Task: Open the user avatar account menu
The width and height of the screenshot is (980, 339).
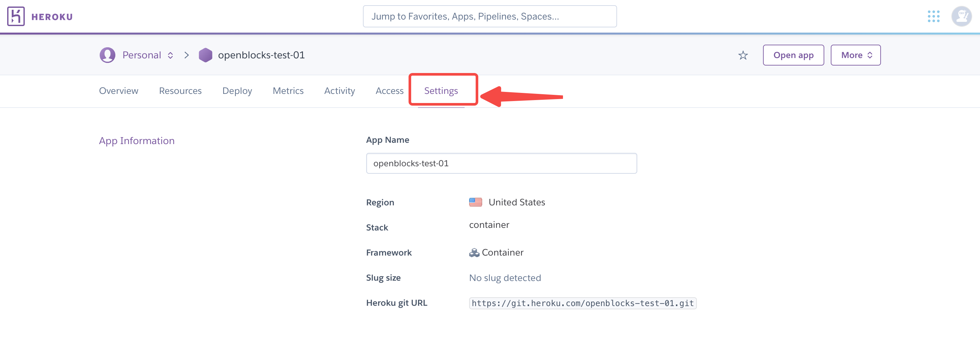Action: [x=961, y=16]
